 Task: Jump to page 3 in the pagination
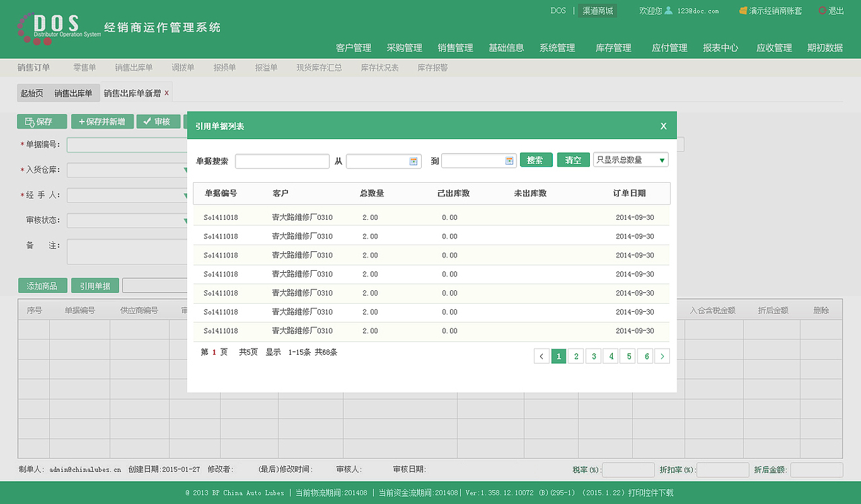pos(593,355)
